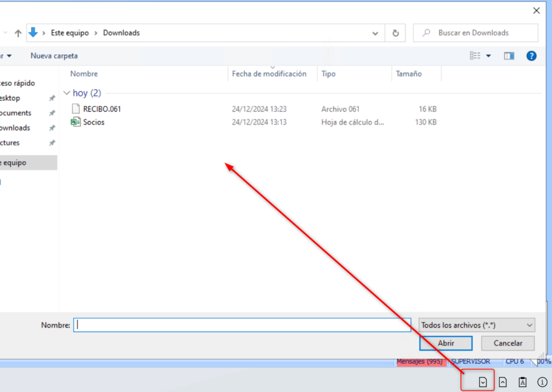Click the Abrir button
The image size is (552, 392).
click(446, 343)
